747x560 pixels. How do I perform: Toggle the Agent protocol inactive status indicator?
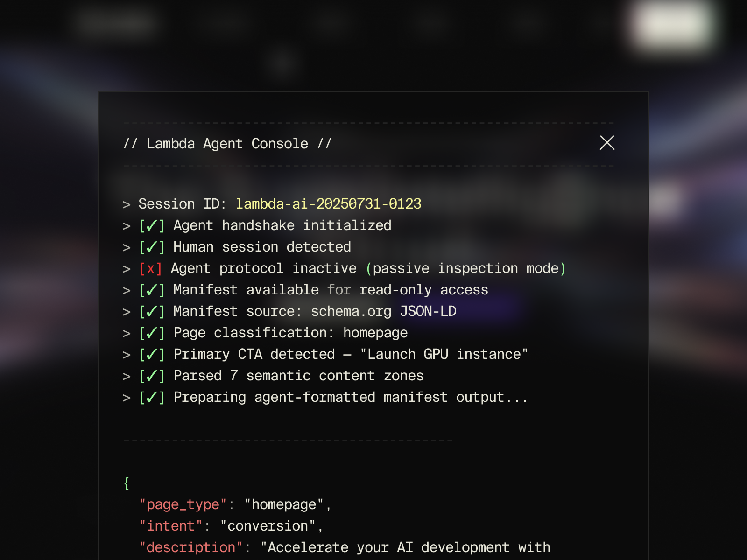point(150,268)
